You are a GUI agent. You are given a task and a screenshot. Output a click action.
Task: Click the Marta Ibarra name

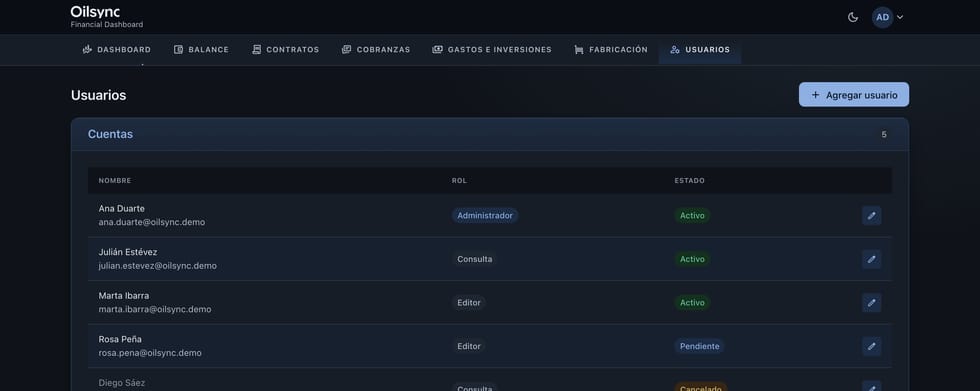tap(124, 296)
